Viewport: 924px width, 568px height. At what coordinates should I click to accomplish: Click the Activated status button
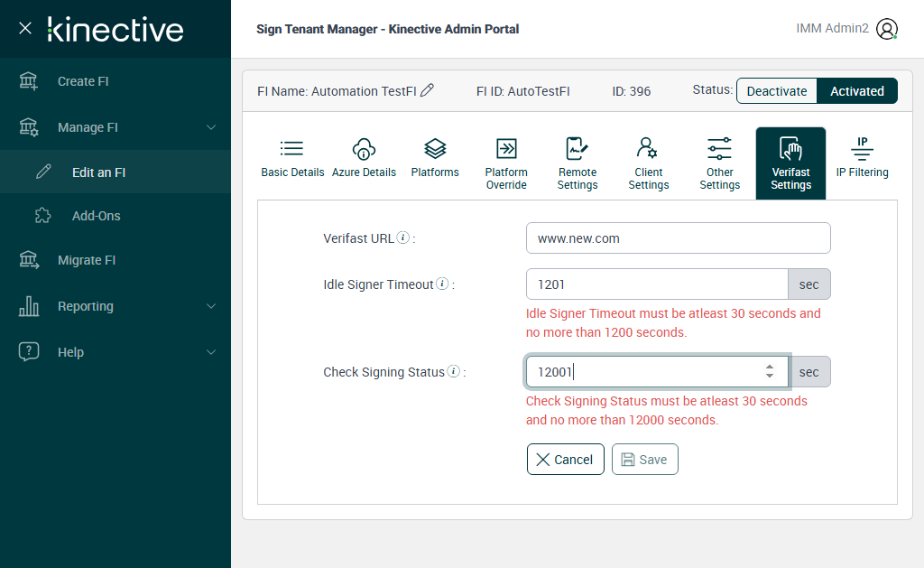(x=857, y=91)
